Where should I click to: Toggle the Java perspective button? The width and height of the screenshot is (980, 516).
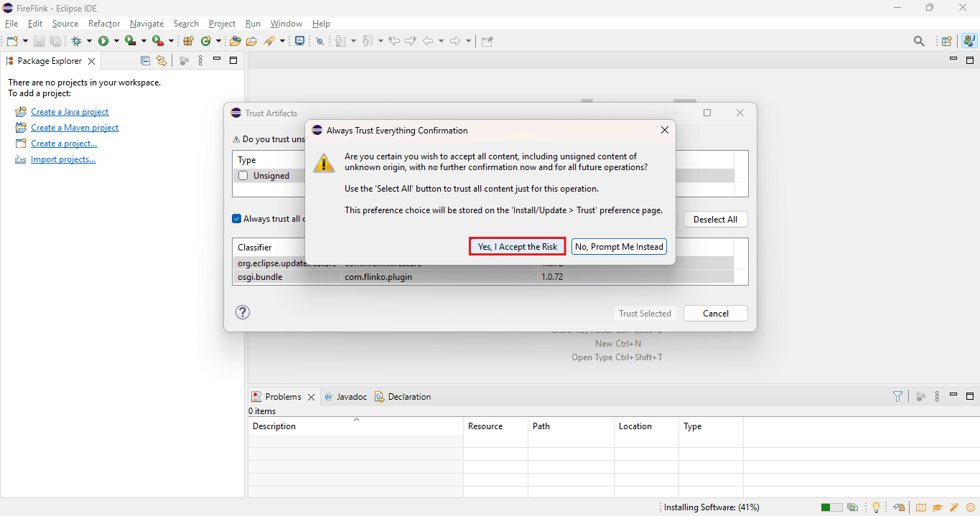pyautogui.click(x=969, y=41)
